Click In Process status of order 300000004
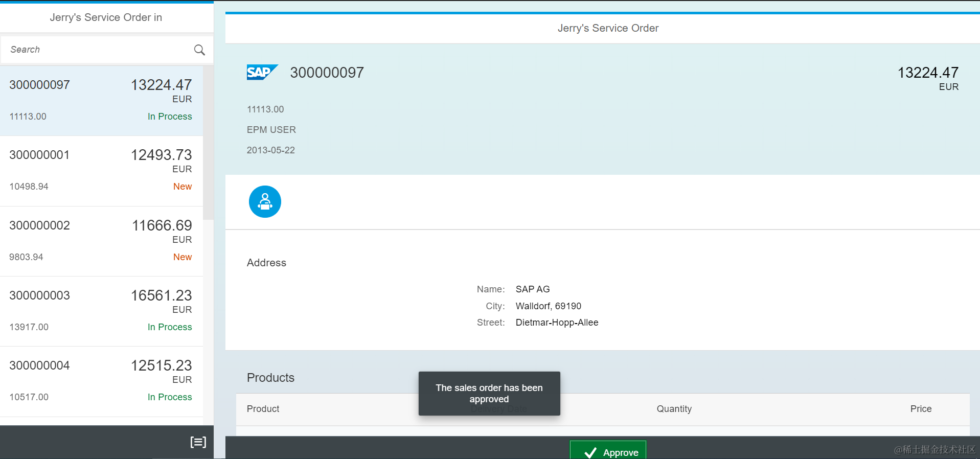980x459 pixels. [170, 397]
